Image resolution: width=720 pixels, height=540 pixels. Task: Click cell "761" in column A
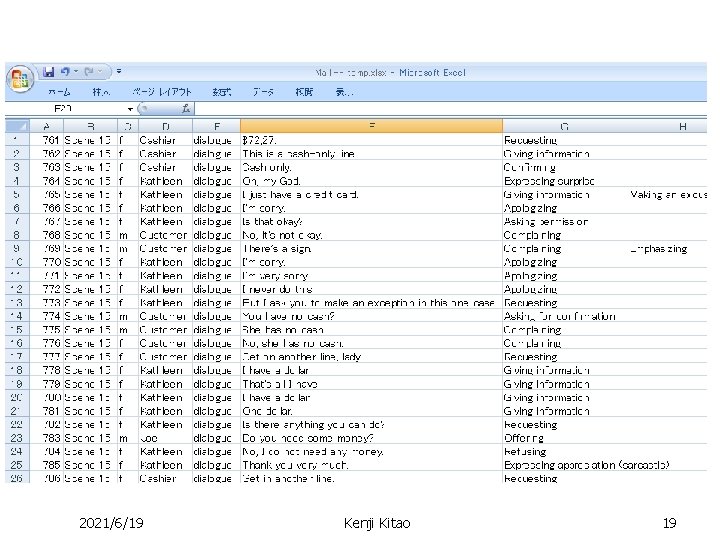(x=46, y=140)
